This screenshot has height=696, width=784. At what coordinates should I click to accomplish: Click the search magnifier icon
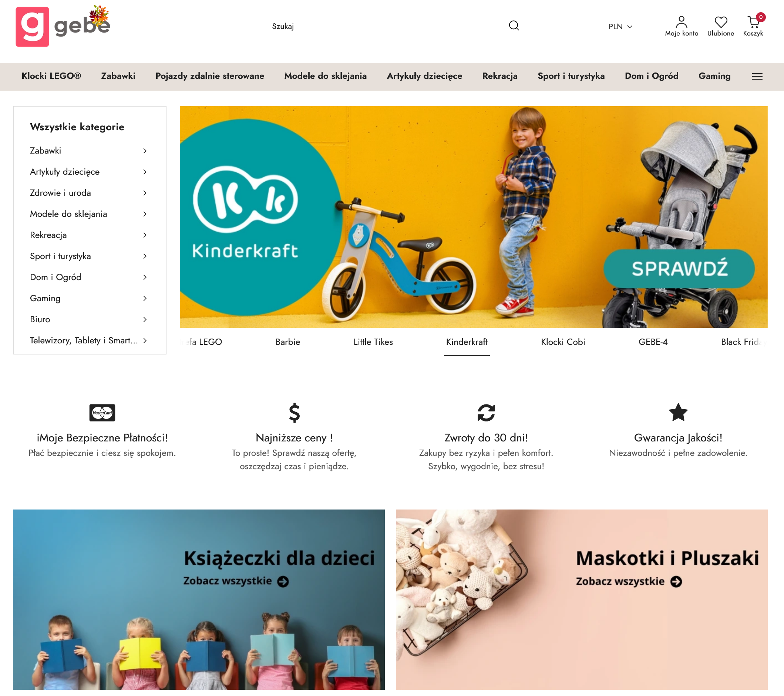click(x=514, y=26)
